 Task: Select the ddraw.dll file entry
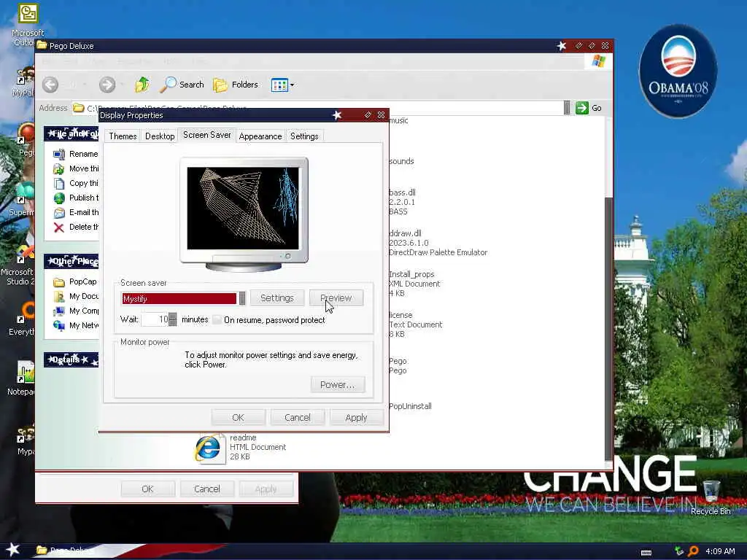438,243
